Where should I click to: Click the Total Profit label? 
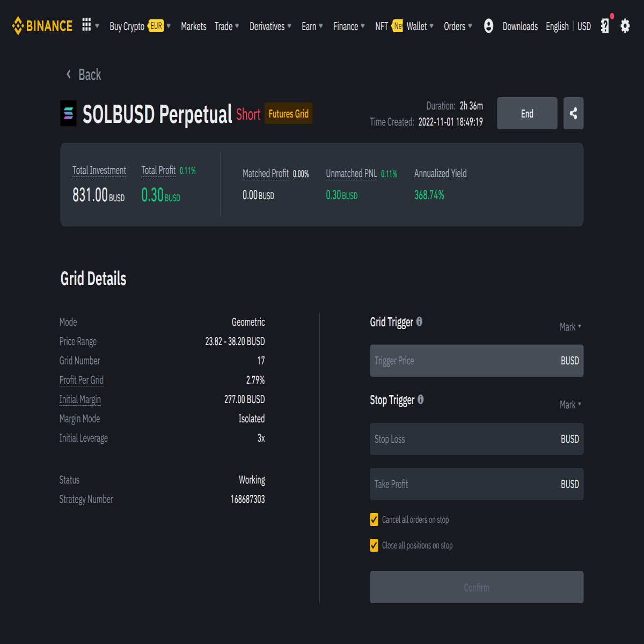pos(158,170)
